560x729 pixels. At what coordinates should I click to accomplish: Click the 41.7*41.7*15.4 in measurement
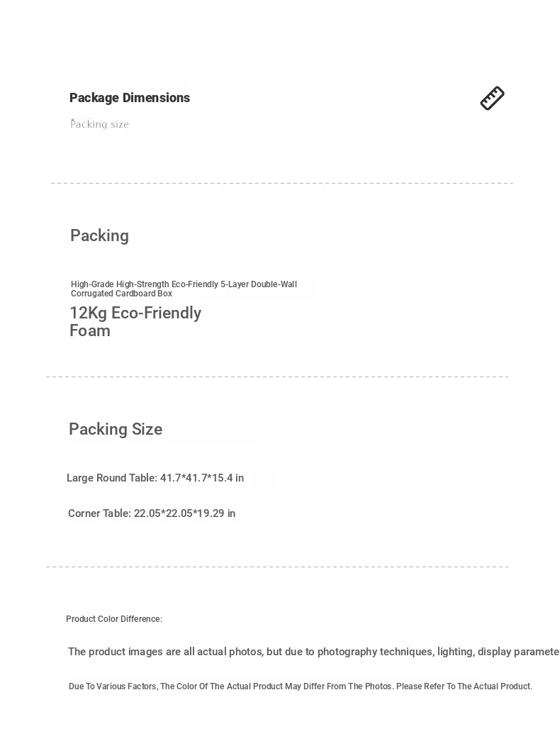202,478
